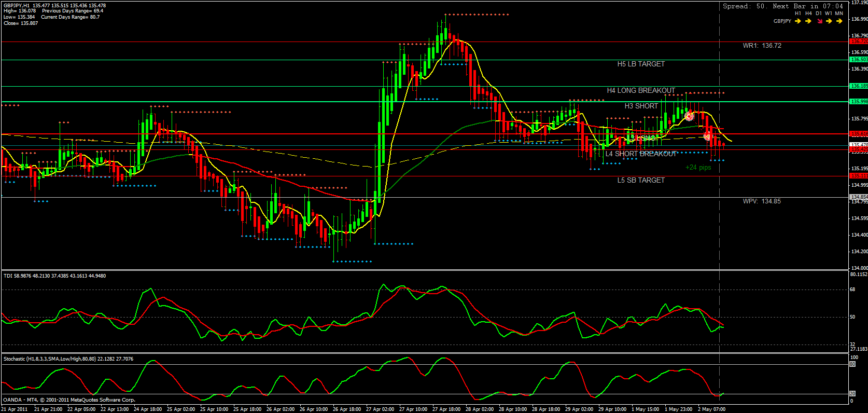Click the Stochastic scale level 80 tag
This screenshot has height=413, width=868.
[852, 364]
